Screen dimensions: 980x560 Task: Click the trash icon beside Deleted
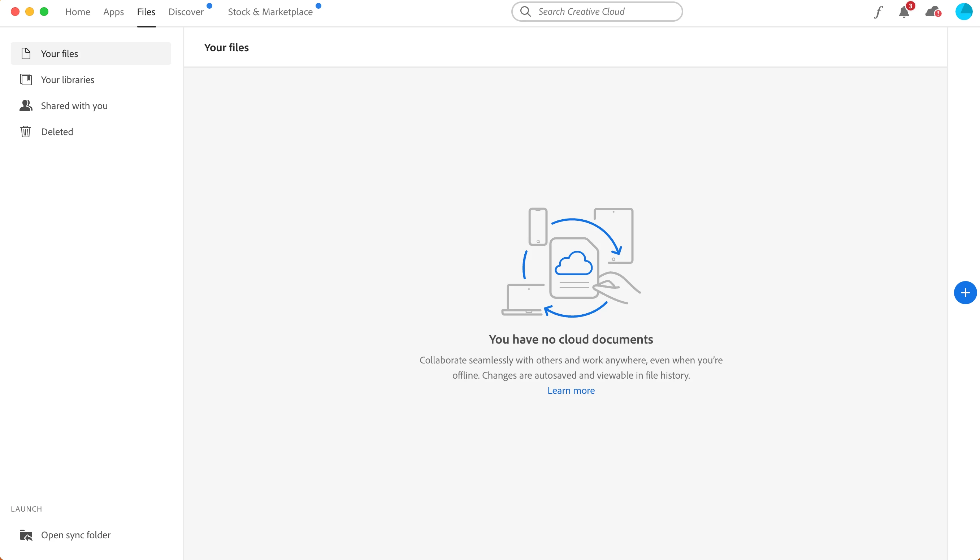26,132
